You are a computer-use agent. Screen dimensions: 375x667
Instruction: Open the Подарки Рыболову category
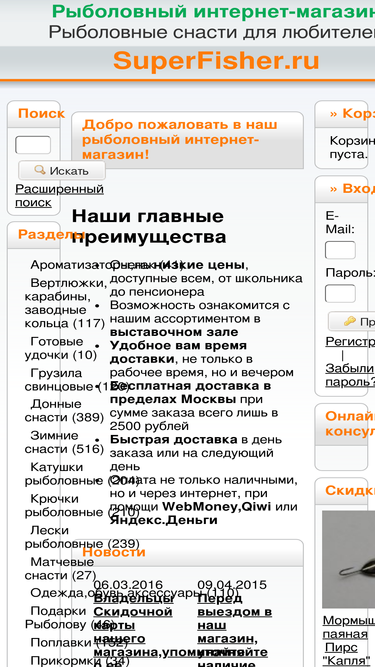tap(70, 618)
